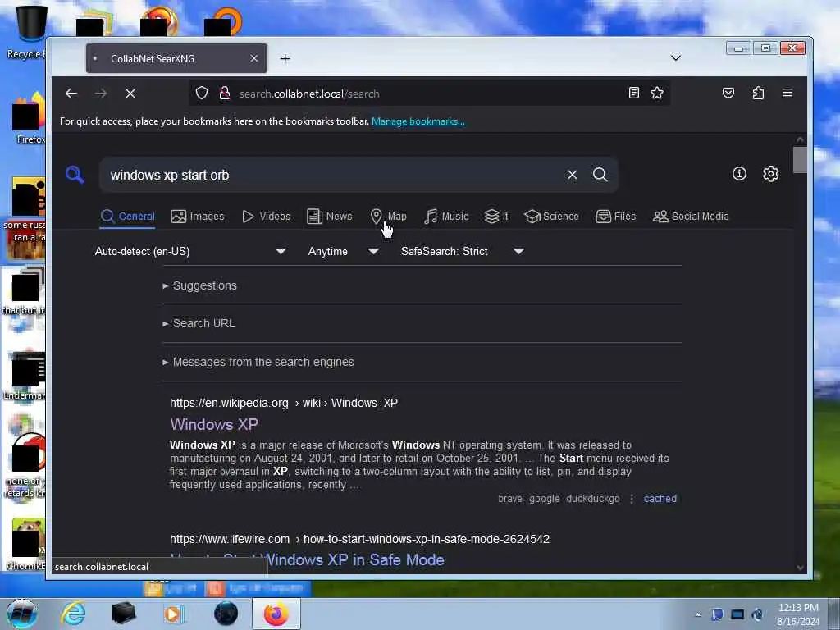Switch to Social Media category

coord(691,217)
